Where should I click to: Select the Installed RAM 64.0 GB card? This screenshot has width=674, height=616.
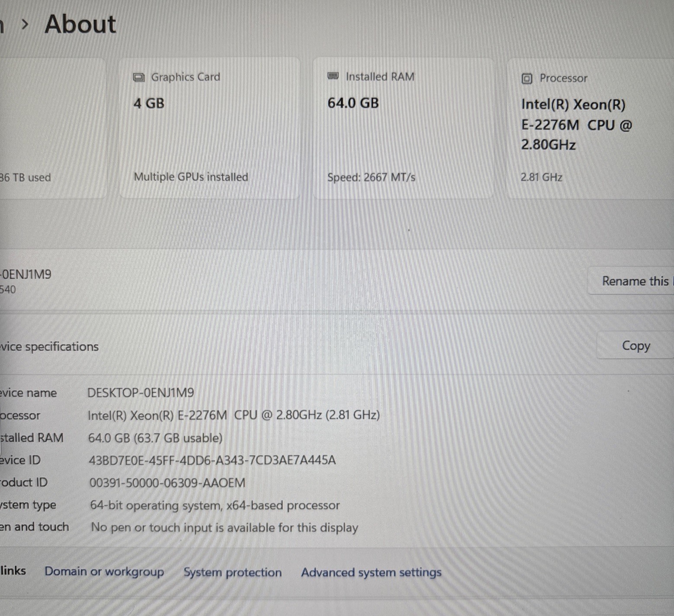(x=403, y=128)
